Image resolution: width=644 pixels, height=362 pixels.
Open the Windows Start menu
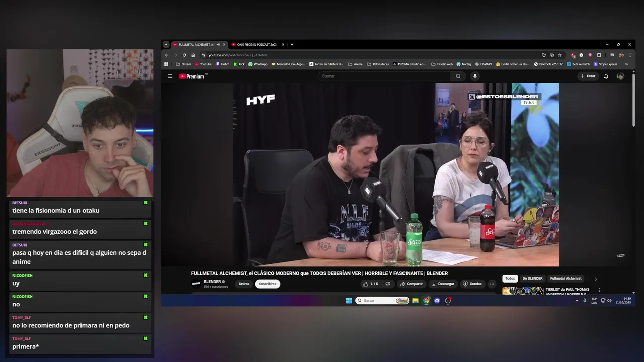(x=349, y=301)
